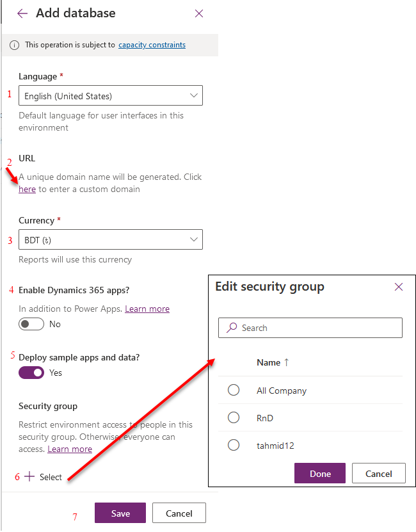This screenshot has height=532, width=416.
Task: Select the All Company radio button
Action: (x=234, y=390)
